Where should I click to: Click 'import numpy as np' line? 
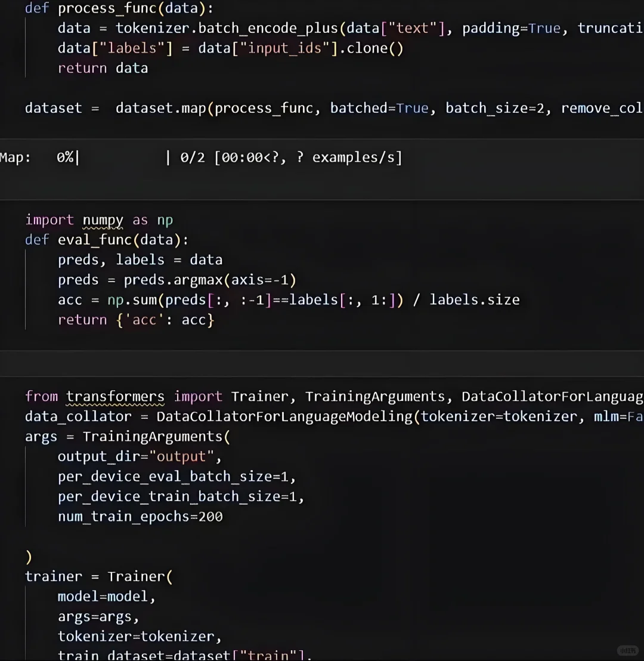pos(99,220)
